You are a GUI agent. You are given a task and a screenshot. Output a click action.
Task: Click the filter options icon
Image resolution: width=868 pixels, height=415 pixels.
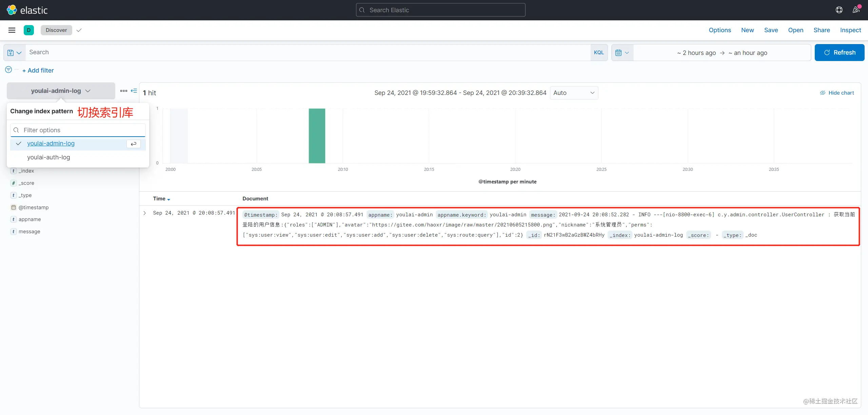(x=8, y=70)
